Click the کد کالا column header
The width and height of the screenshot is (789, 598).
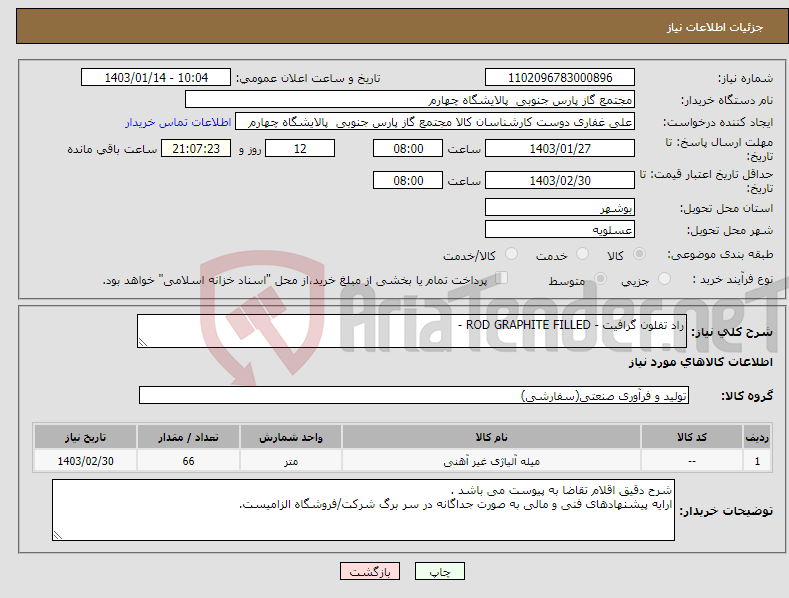click(x=692, y=437)
